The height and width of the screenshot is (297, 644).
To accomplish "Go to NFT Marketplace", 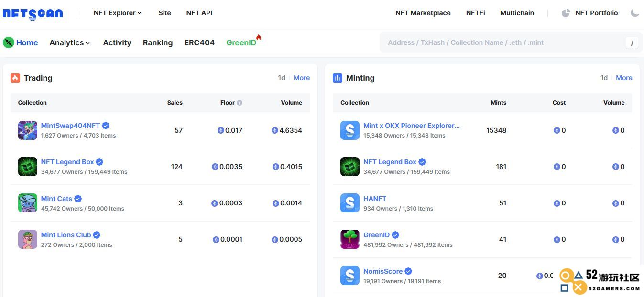I will [x=423, y=13].
